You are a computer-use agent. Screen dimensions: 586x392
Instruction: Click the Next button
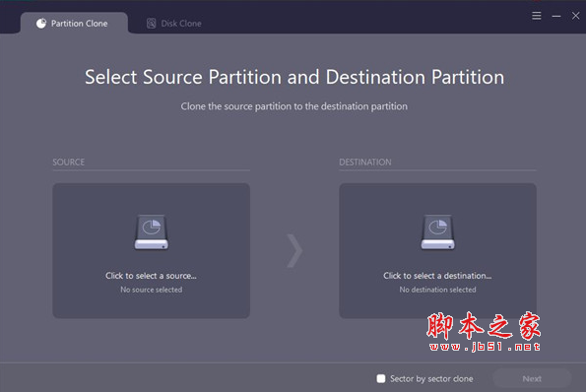532,378
